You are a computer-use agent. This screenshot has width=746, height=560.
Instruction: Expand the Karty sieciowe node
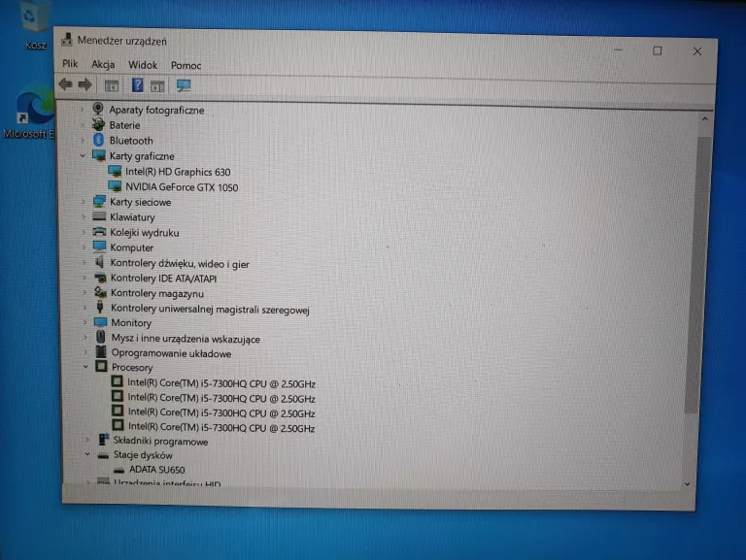click(84, 202)
